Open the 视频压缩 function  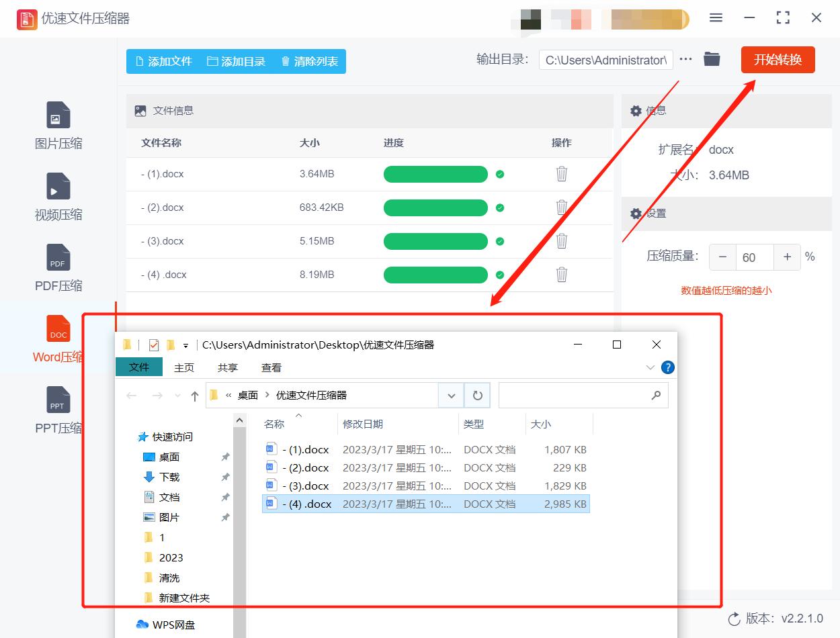pyautogui.click(x=58, y=197)
